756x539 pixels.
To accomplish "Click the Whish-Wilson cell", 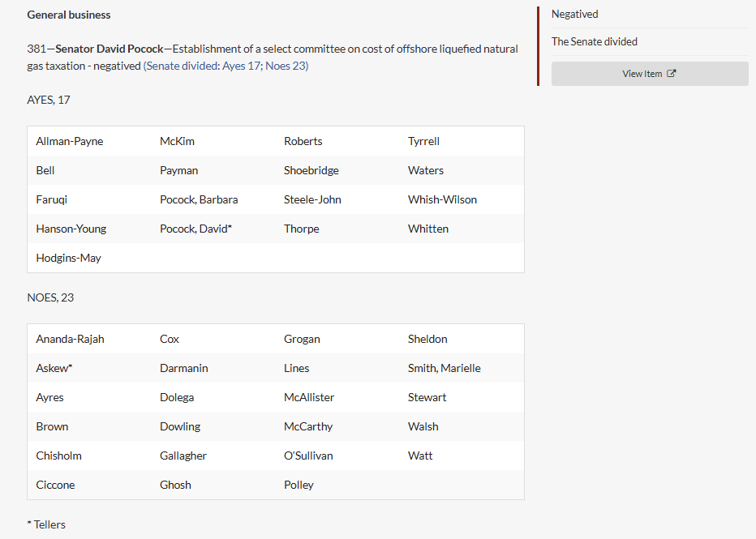I will coord(442,199).
